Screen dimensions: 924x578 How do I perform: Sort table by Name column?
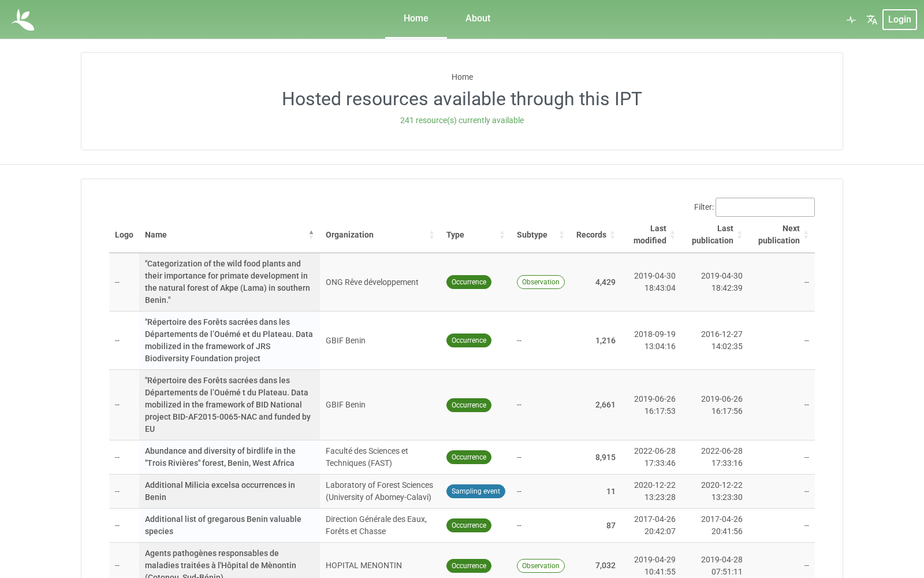(229, 235)
